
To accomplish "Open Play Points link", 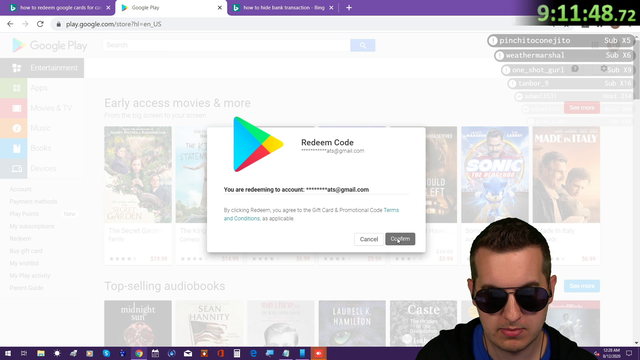I will 24,214.
